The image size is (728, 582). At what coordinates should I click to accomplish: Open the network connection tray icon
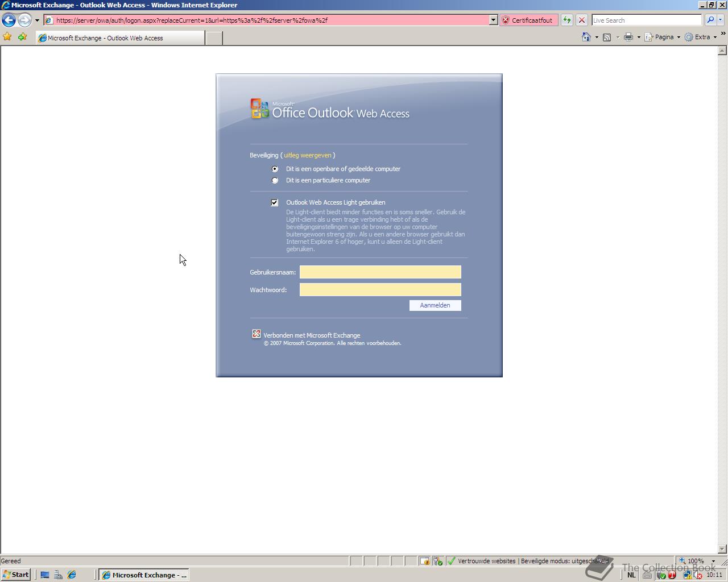pos(687,575)
